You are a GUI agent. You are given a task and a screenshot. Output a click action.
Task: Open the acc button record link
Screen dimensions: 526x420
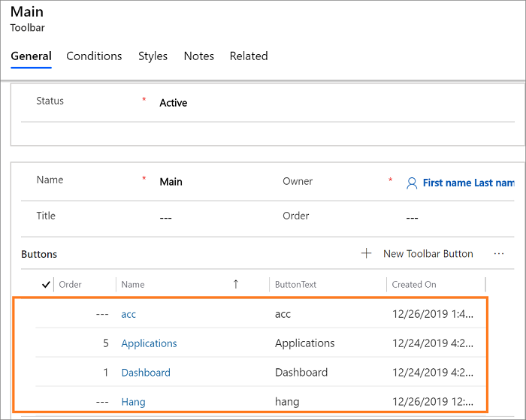pyautogui.click(x=128, y=314)
